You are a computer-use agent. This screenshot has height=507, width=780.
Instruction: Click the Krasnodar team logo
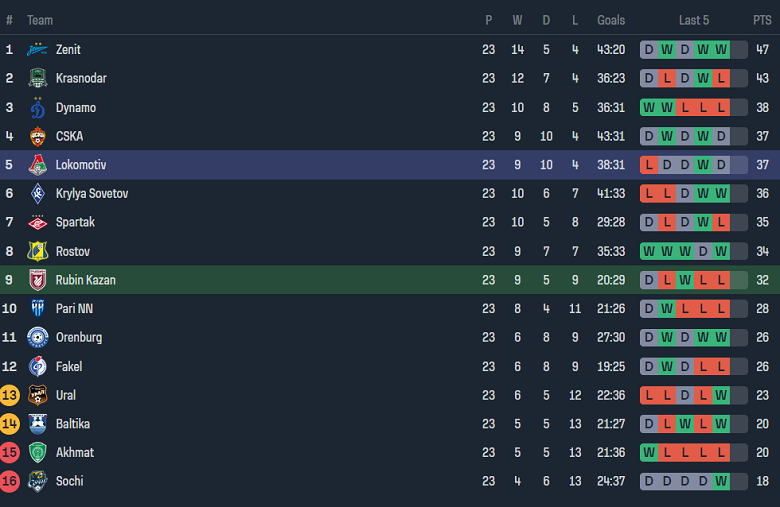click(x=38, y=78)
